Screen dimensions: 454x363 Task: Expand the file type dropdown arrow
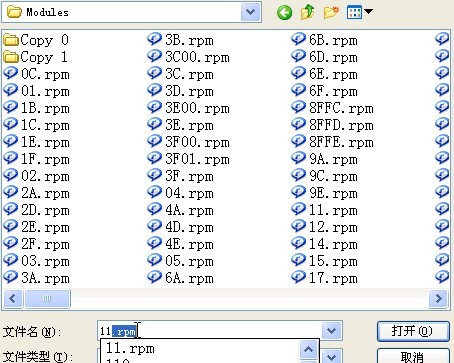click(x=332, y=356)
